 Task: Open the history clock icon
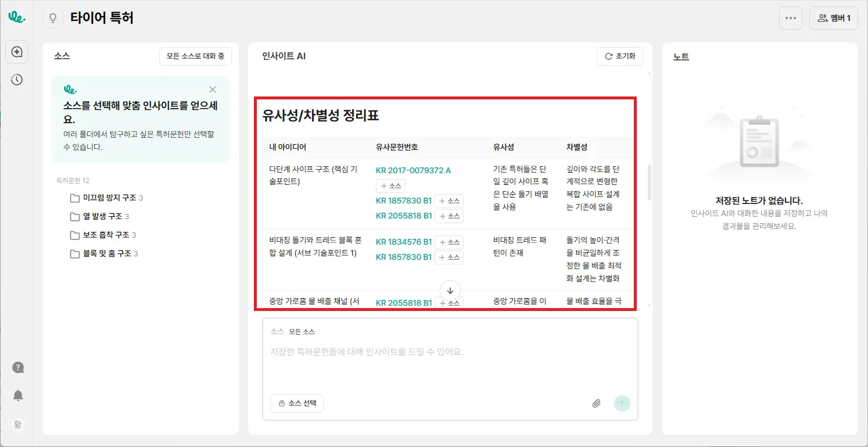pos(17,80)
